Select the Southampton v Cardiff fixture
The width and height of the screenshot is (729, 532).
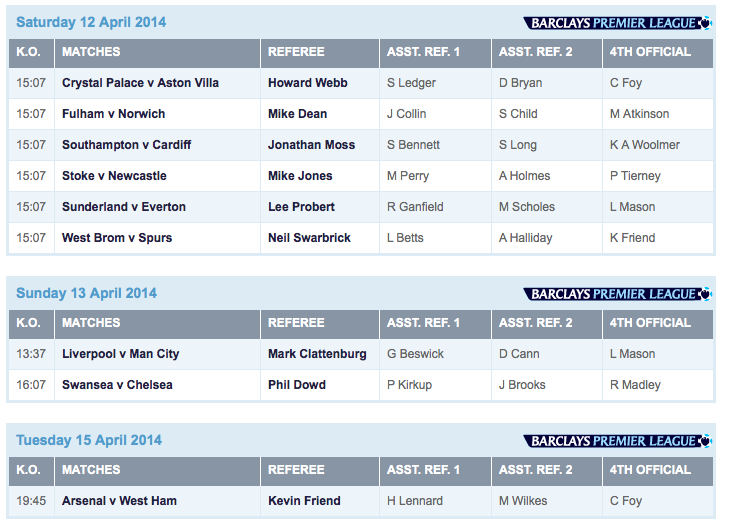pyautogui.click(x=126, y=145)
